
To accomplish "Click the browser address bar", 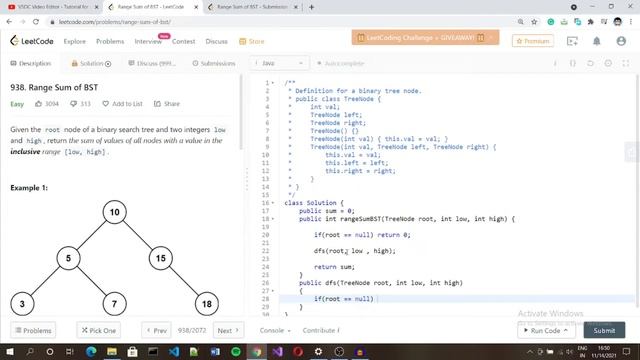I will (x=282, y=22).
